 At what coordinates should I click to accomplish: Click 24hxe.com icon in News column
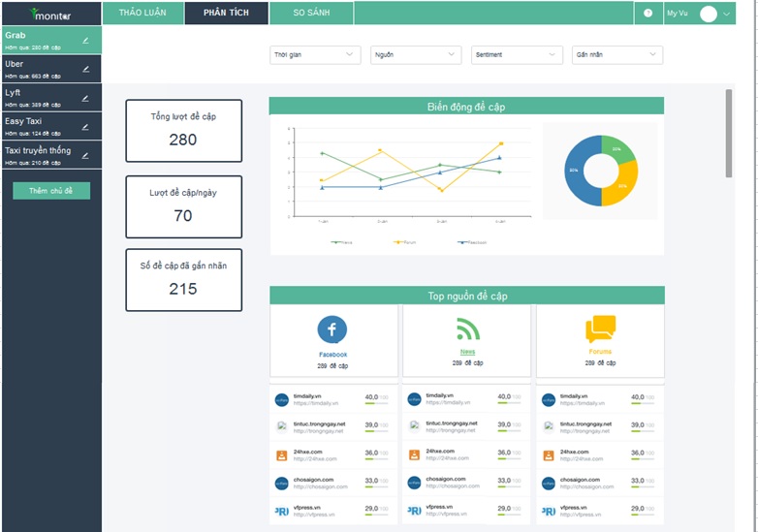coord(414,454)
